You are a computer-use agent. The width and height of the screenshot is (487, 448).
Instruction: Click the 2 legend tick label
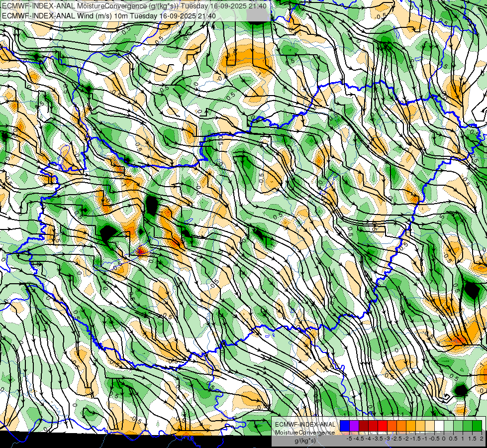click(482, 439)
